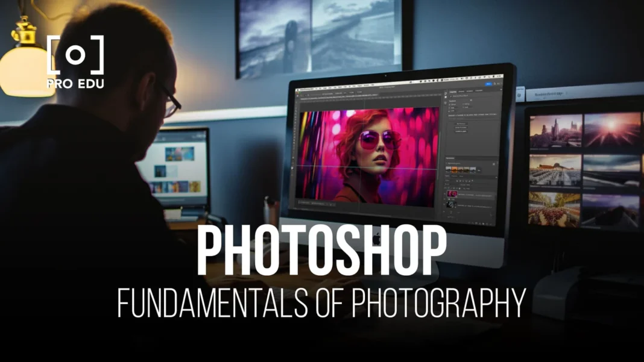Open the Properties panel tab
This screenshot has width=644, height=362.
[452, 92]
